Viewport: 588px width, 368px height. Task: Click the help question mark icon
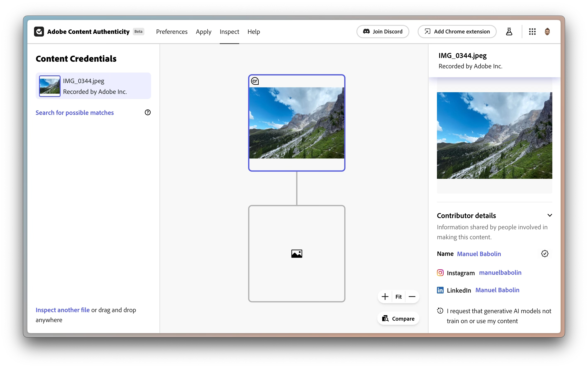click(x=148, y=112)
